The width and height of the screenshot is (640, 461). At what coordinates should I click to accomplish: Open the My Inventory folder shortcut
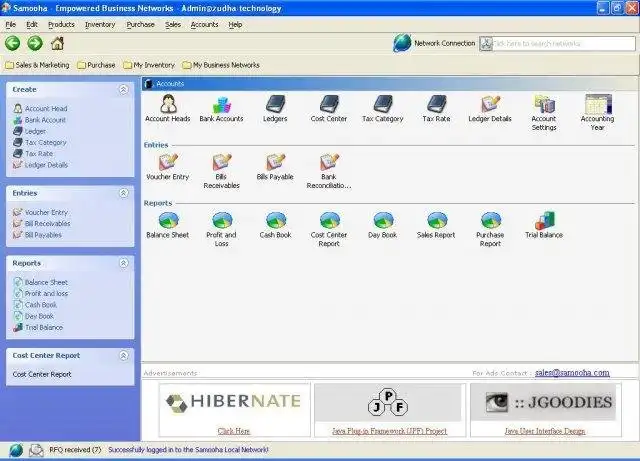tap(149, 65)
